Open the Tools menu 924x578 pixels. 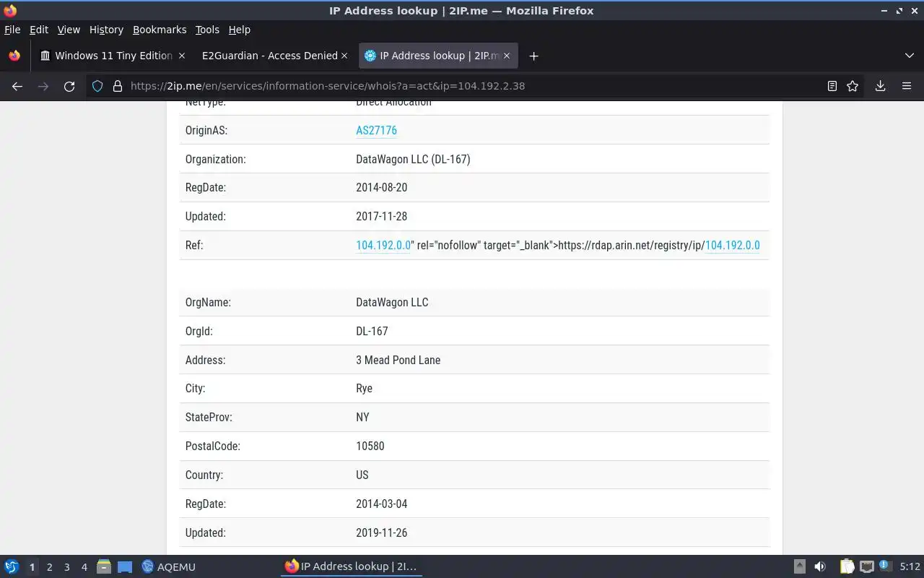[207, 30]
